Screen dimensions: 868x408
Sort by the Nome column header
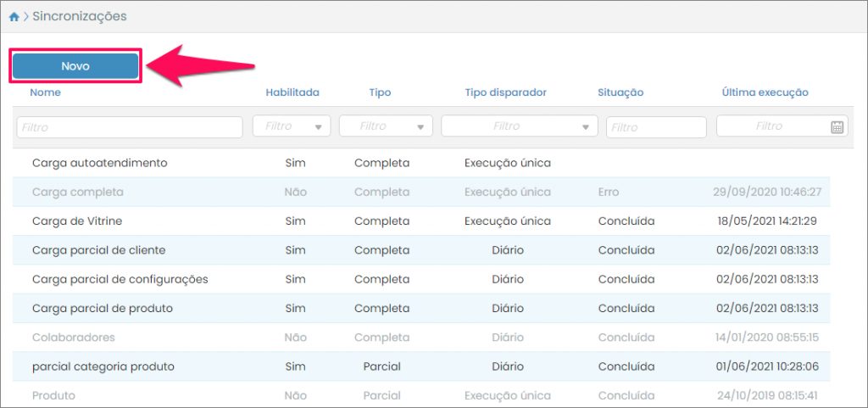[45, 92]
